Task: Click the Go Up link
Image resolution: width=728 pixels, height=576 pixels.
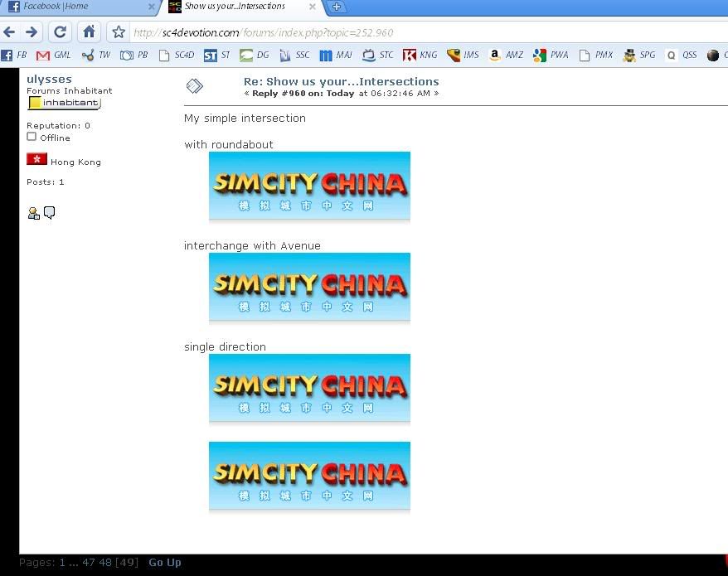Action: coord(165,563)
